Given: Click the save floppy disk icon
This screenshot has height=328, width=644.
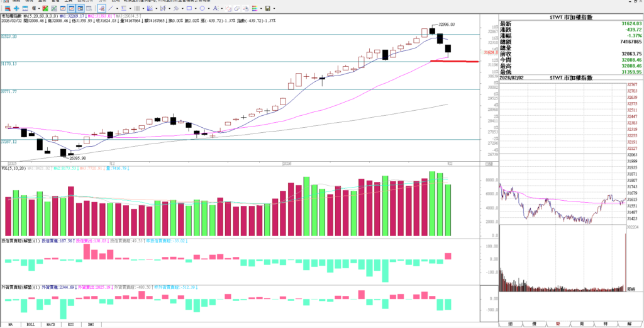Looking at the screenshot, I should [x=267, y=8].
